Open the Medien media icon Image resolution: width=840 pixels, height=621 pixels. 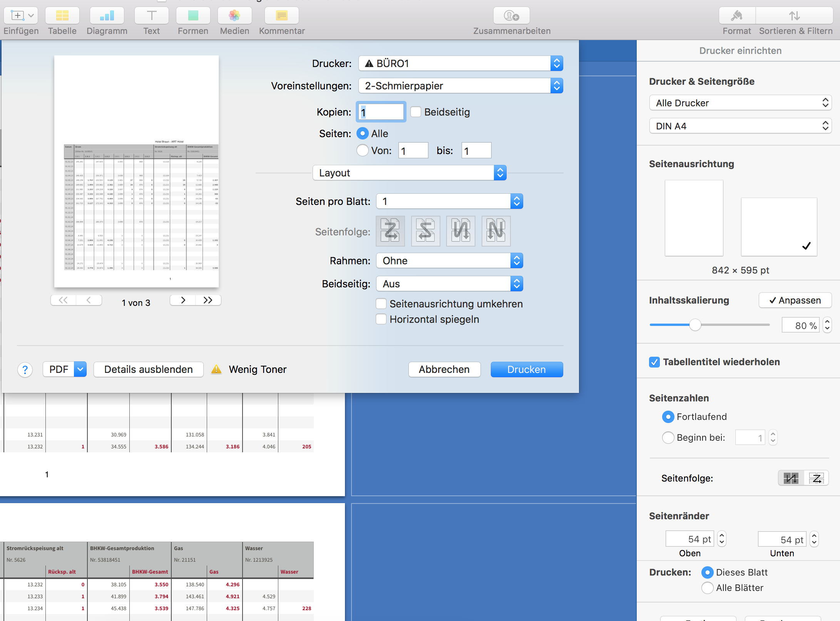234,16
